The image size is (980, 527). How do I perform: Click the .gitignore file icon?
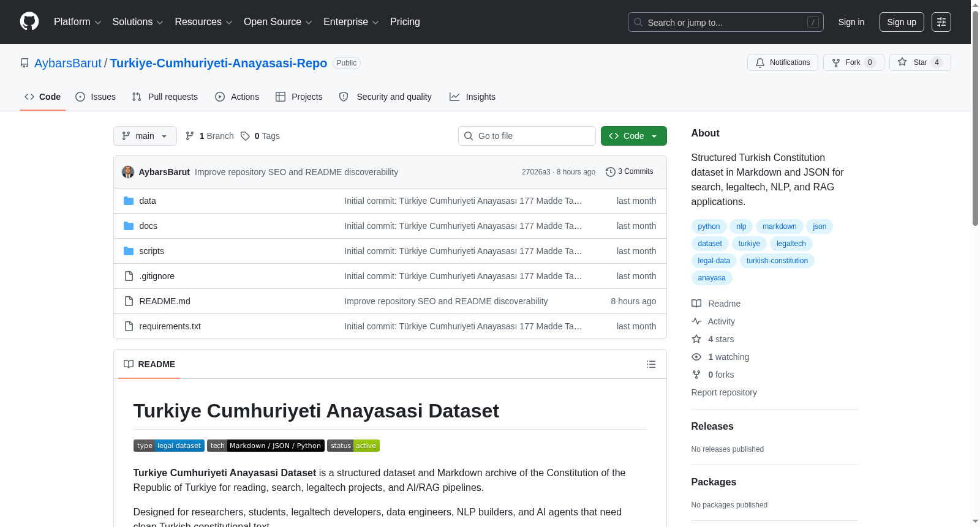pos(129,276)
